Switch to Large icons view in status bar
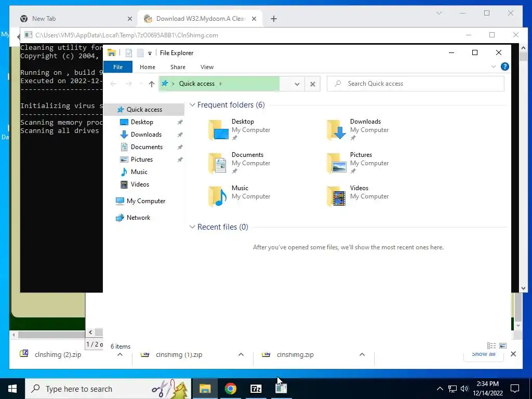 [503, 345]
